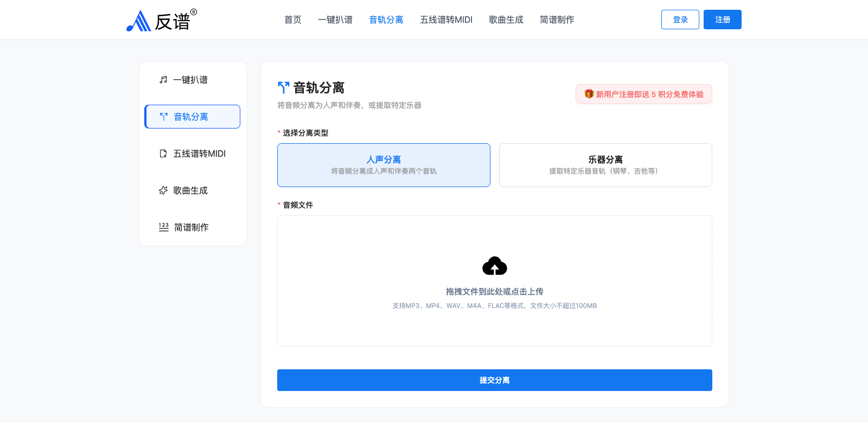Select the 乐器分离 separation type

pyautogui.click(x=605, y=165)
